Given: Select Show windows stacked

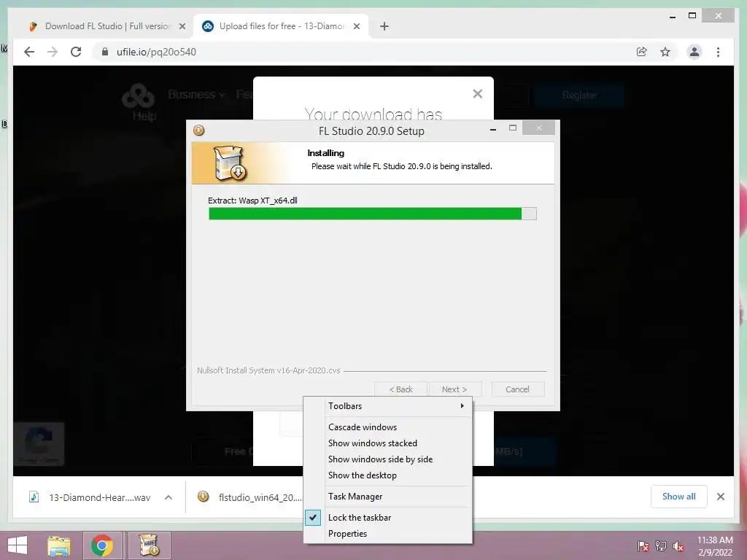Looking at the screenshot, I should pyautogui.click(x=388, y=443).
